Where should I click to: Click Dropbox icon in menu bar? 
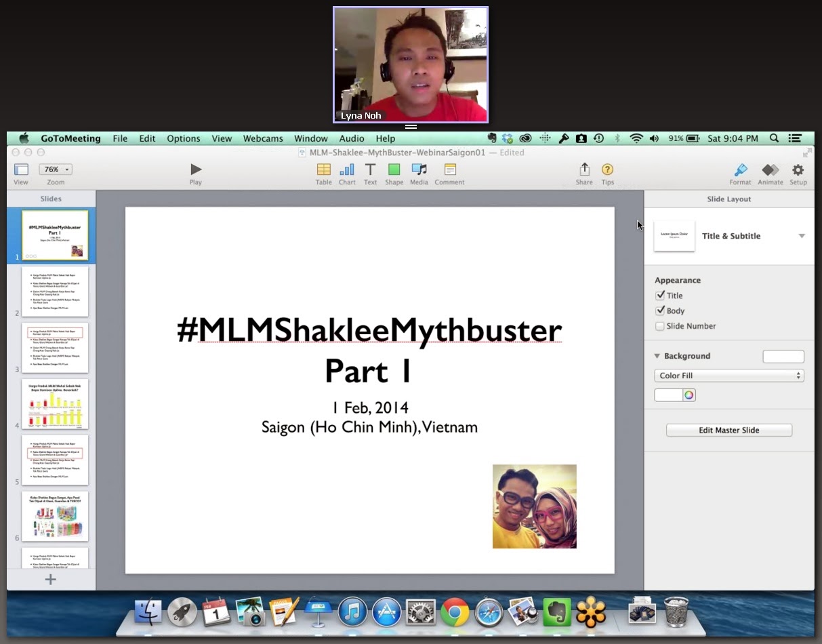click(x=508, y=138)
